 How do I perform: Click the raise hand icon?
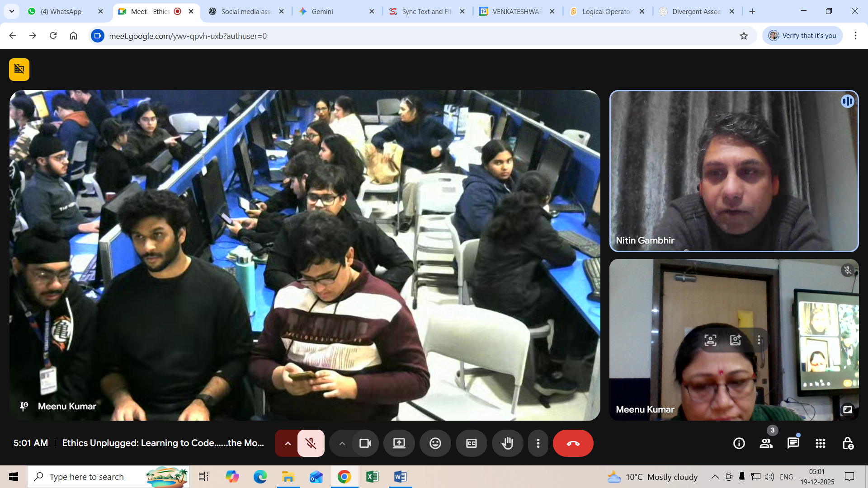[507, 443]
